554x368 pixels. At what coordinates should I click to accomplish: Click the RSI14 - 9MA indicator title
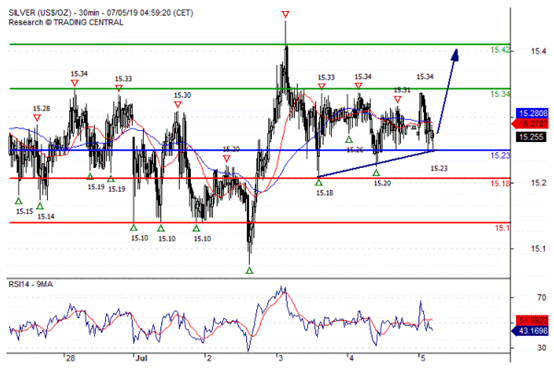point(31,284)
